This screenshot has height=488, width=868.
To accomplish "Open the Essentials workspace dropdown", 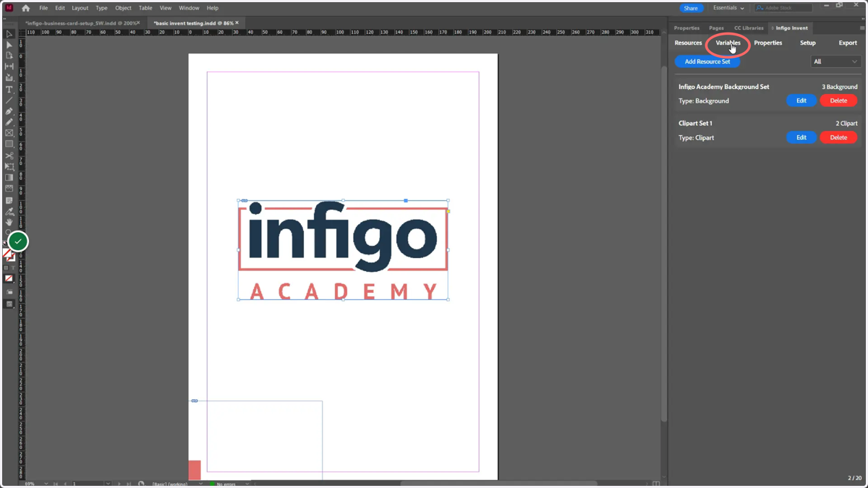I will [x=728, y=8].
